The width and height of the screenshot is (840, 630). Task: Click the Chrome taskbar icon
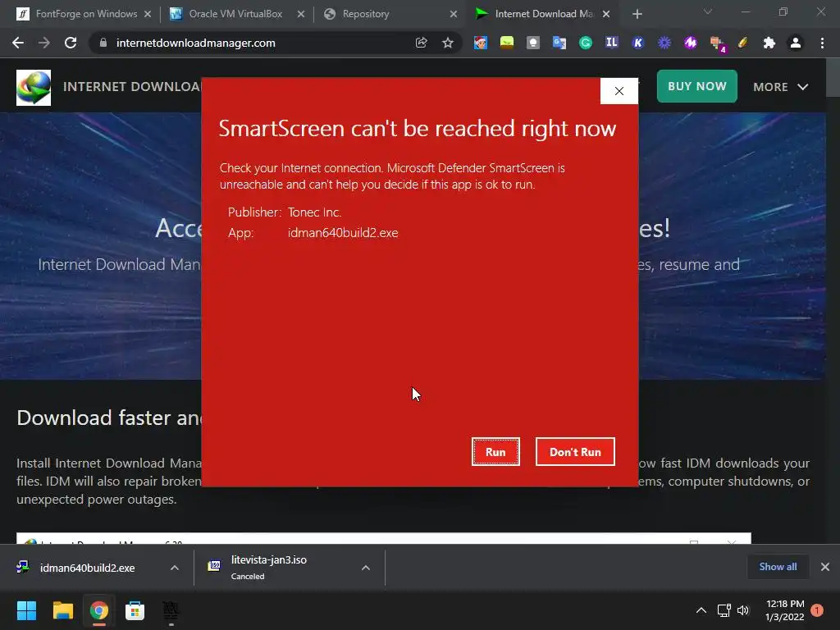98,610
